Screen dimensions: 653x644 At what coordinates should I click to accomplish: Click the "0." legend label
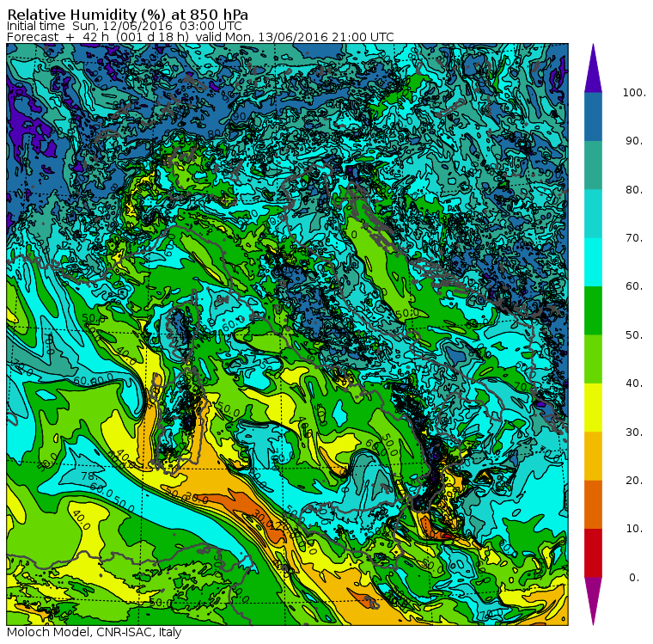[x=634, y=578]
